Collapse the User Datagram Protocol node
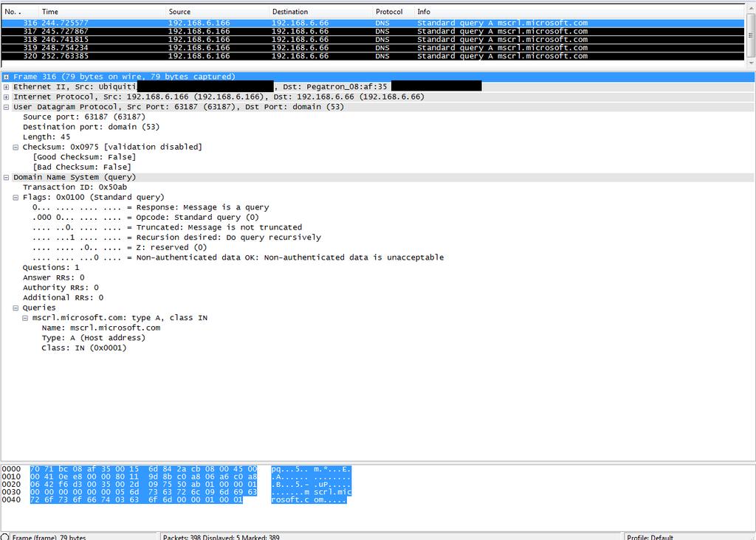756x540 pixels. click(6, 108)
